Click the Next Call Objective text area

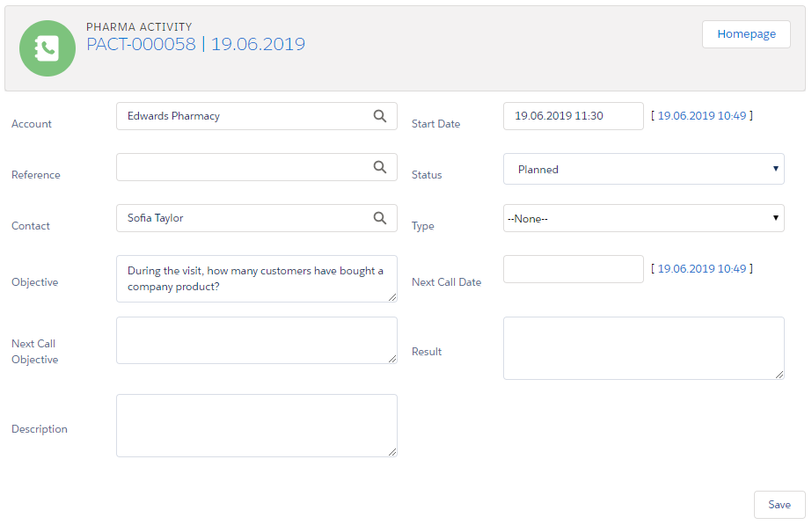256,340
